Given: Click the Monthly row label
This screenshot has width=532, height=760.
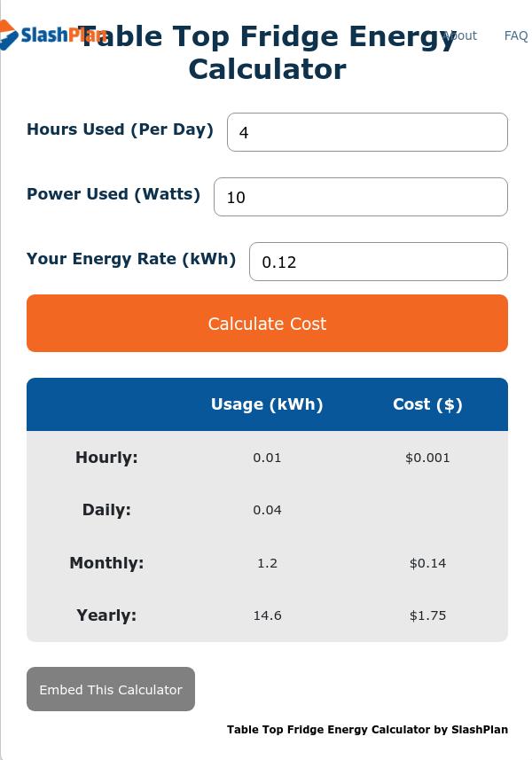Looking at the screenshot, I should click(106, 563).
